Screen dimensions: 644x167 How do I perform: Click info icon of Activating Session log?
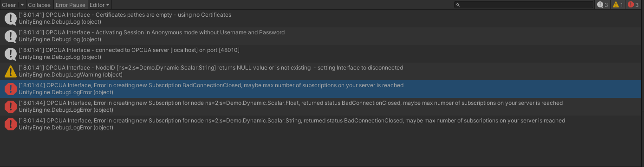pyautogui.click(x=10, y=36)
